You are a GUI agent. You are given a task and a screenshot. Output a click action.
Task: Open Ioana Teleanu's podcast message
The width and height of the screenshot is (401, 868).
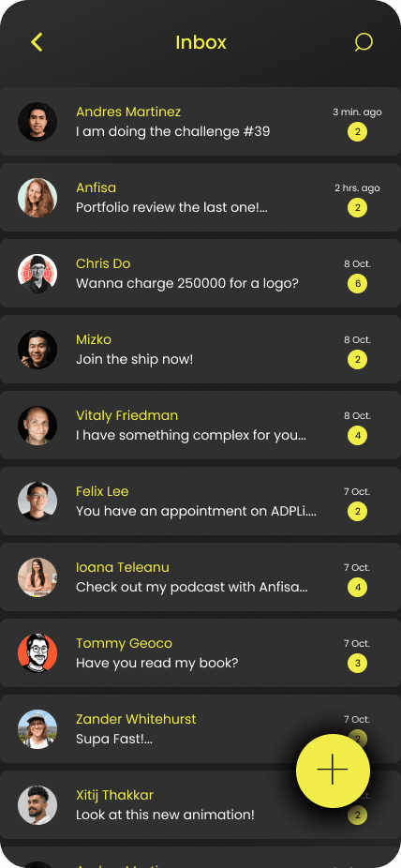[x=192, y=588]
